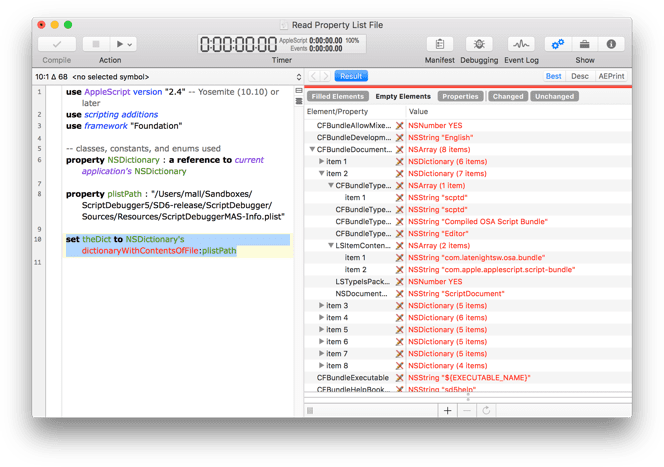Click the X icon beside CFBundleAllowMixe...

click(x=399, y=126)
